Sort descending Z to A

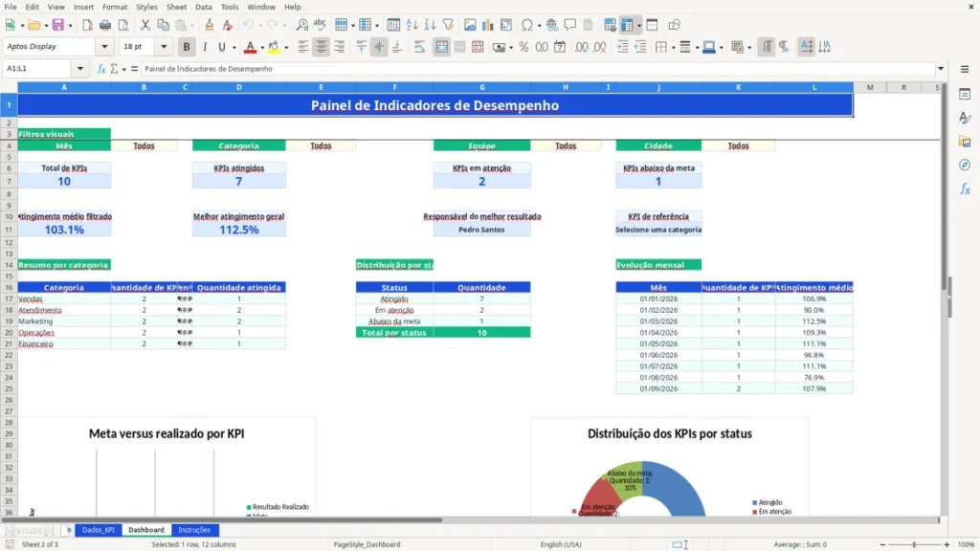point(430,25)
